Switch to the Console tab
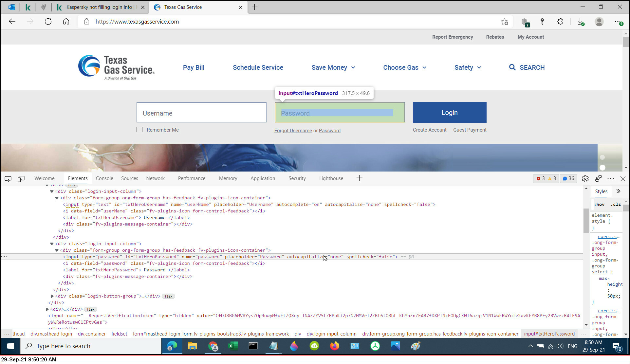Image resolution: width=630 pixels, height=364 pixels. click(104, 178)
